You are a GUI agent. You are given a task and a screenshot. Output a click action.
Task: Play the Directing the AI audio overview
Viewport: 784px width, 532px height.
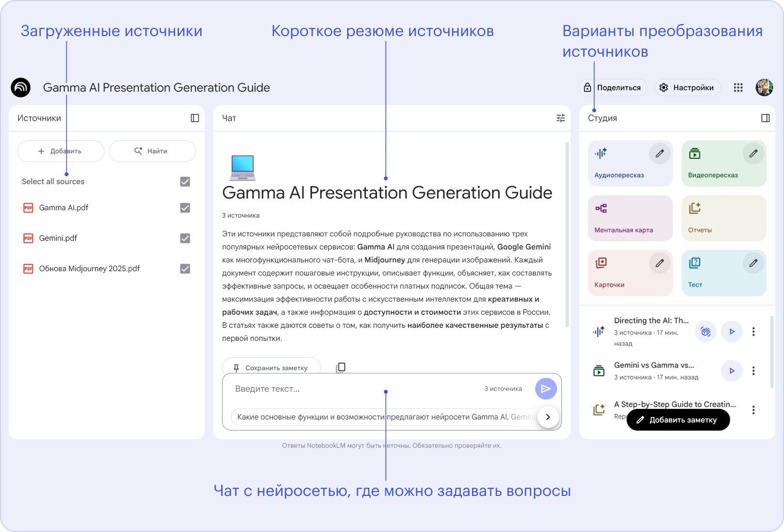click(731, 331)
